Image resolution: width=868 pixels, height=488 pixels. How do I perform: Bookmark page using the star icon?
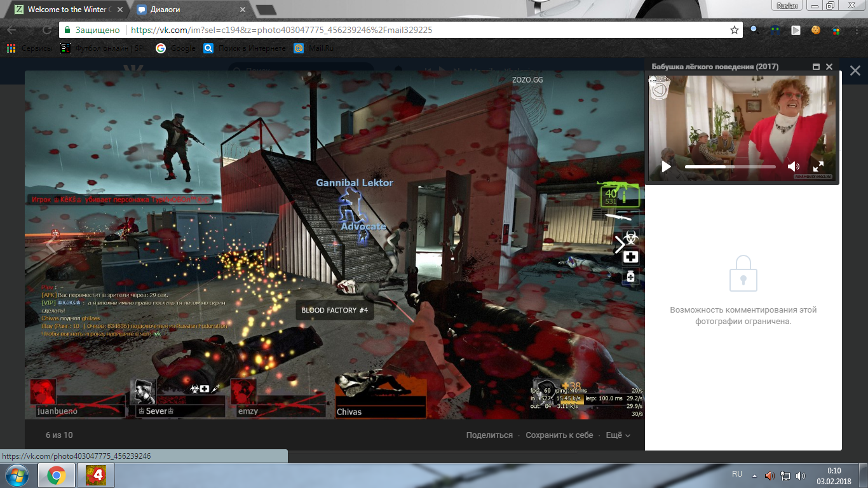pos(735,30)
